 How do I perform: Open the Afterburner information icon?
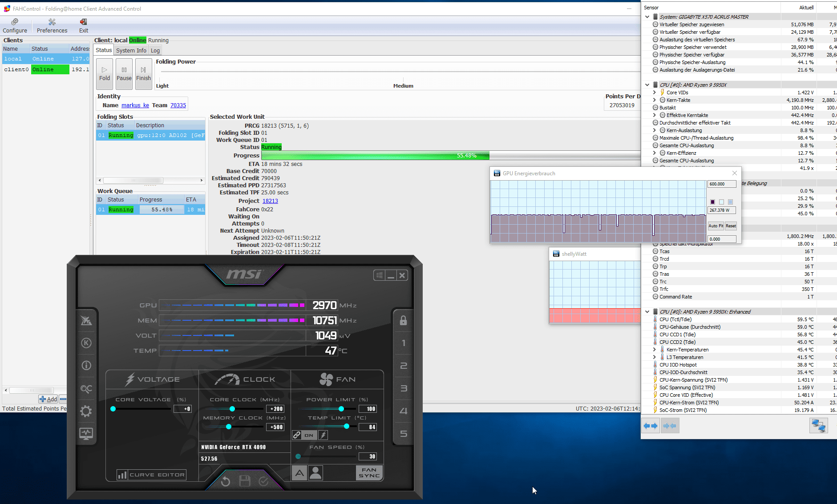86,366
